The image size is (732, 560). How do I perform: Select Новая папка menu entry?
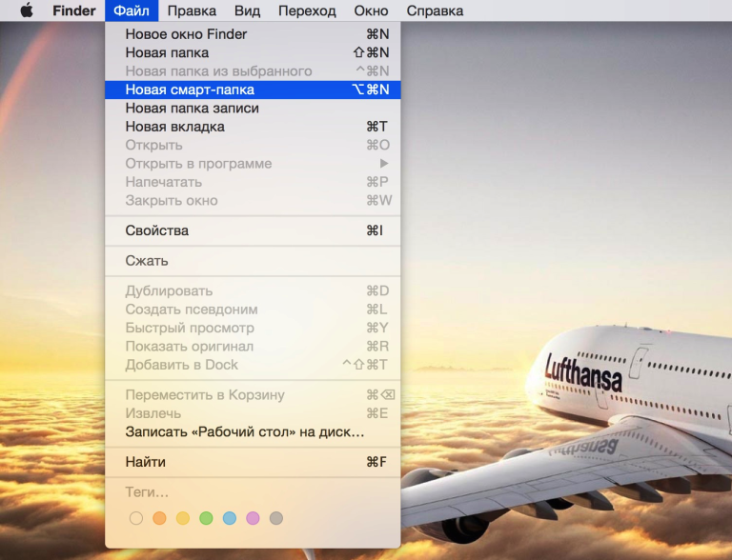tap(253, 52)
